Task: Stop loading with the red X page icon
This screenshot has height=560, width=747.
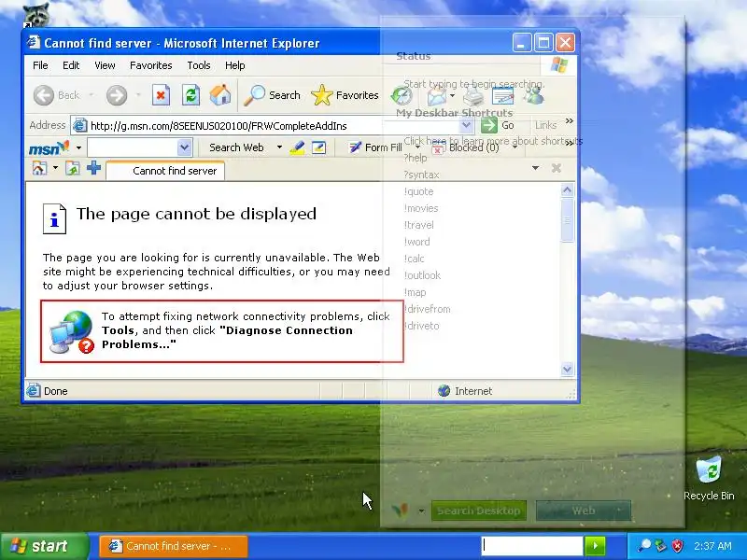Action: click(161, 95)
